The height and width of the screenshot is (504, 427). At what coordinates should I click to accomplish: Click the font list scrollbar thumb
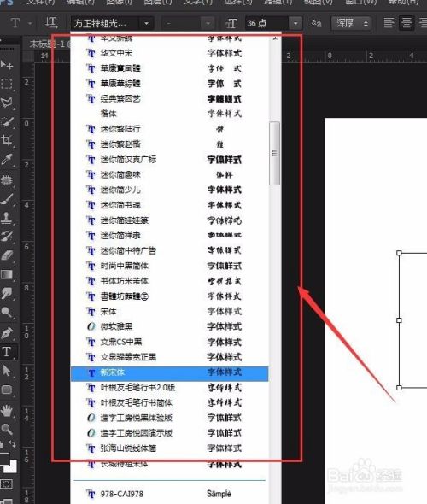coord(274,153)
